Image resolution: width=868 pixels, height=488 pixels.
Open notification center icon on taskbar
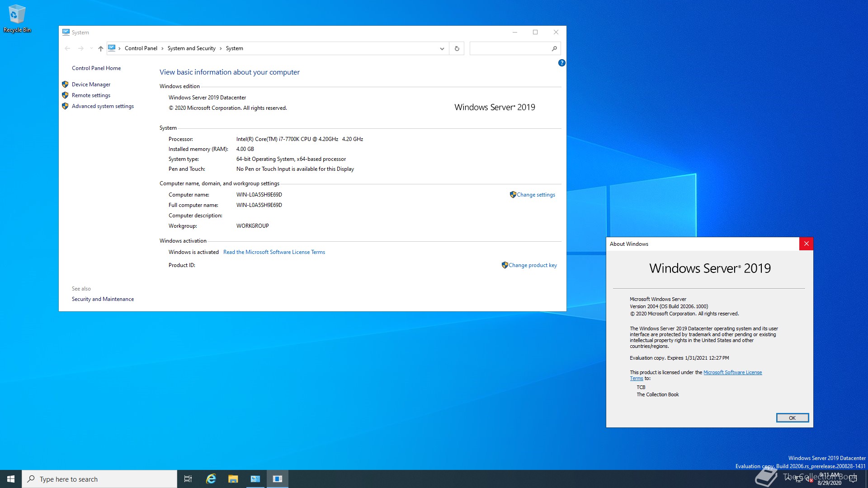tap(853, 479)
